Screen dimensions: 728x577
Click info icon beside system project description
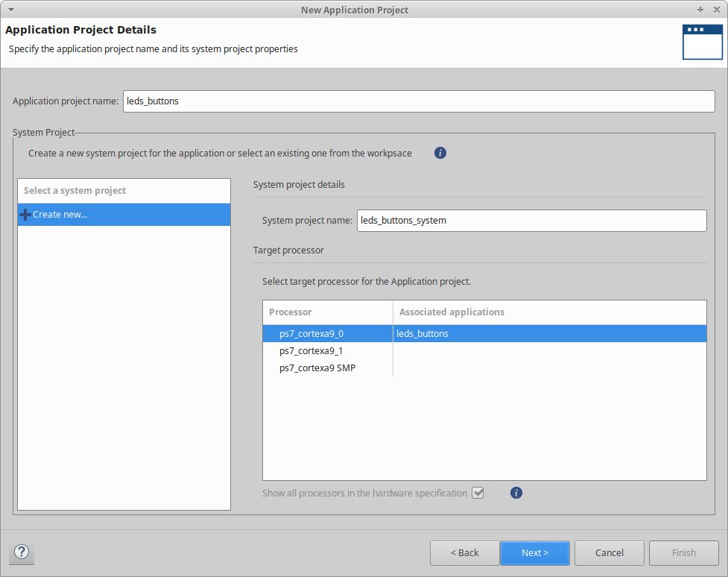tap(440, 153)
